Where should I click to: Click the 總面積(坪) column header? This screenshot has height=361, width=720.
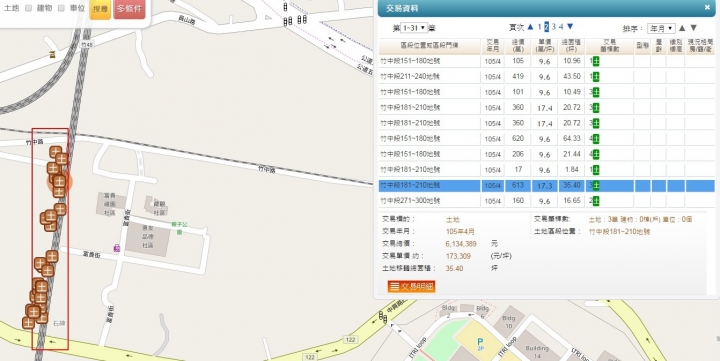(x=572, y=45)
